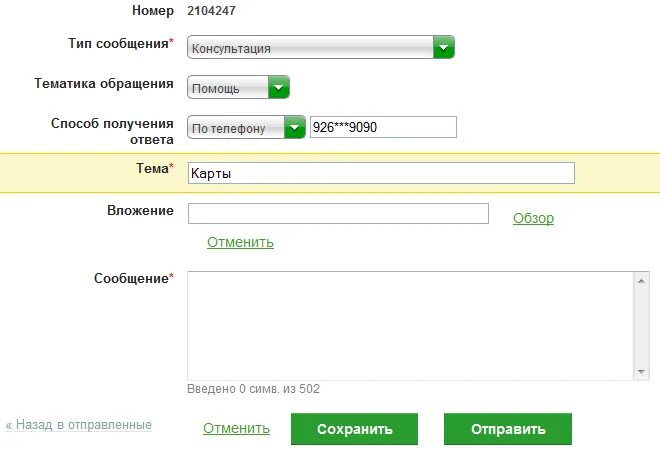
Task: Click the Обзор browse link
Action: click(533, 218)
